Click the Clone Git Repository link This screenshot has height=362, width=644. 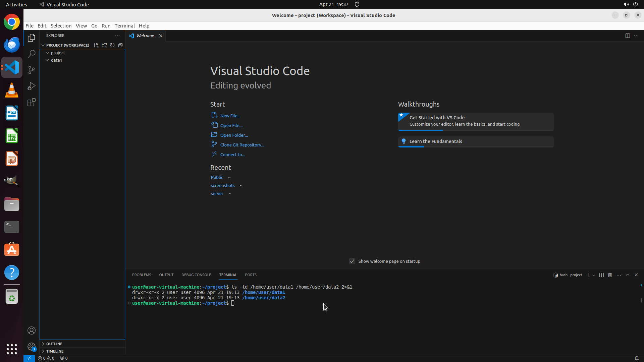coord(242,145)
